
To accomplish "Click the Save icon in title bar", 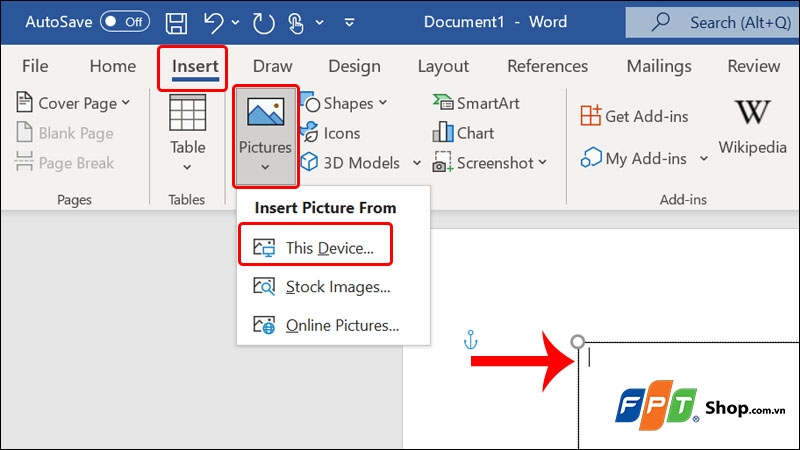I will tap(175, 21).
